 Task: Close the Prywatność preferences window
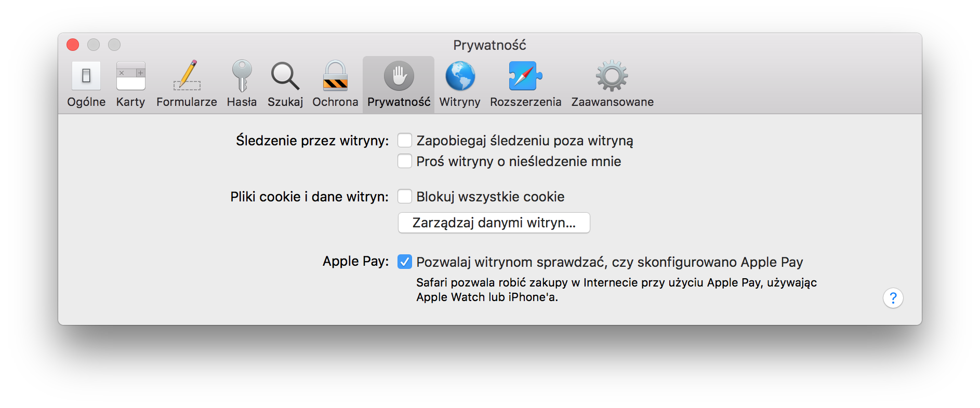click(x=73, y=45)
